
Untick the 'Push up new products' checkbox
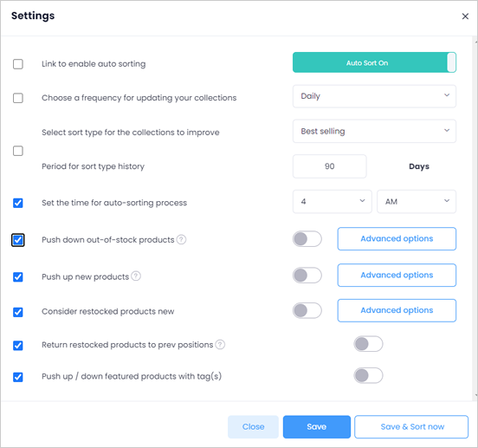pyautogui.click(x=18, y=277)
